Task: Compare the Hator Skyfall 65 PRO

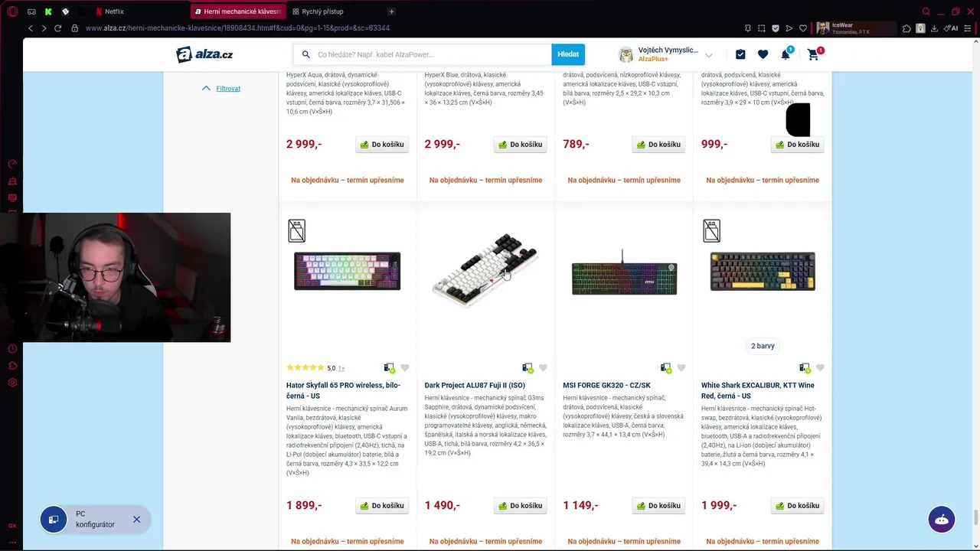Action: tap(390, 368)
